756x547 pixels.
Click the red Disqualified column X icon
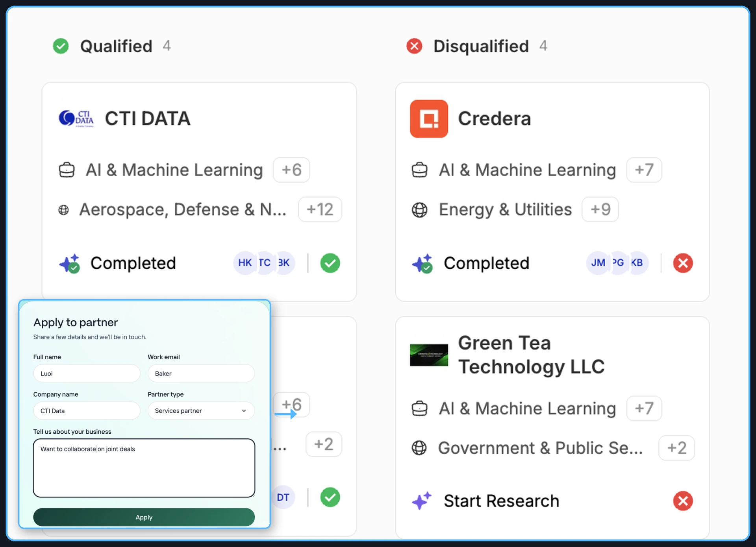click(414, 46)
